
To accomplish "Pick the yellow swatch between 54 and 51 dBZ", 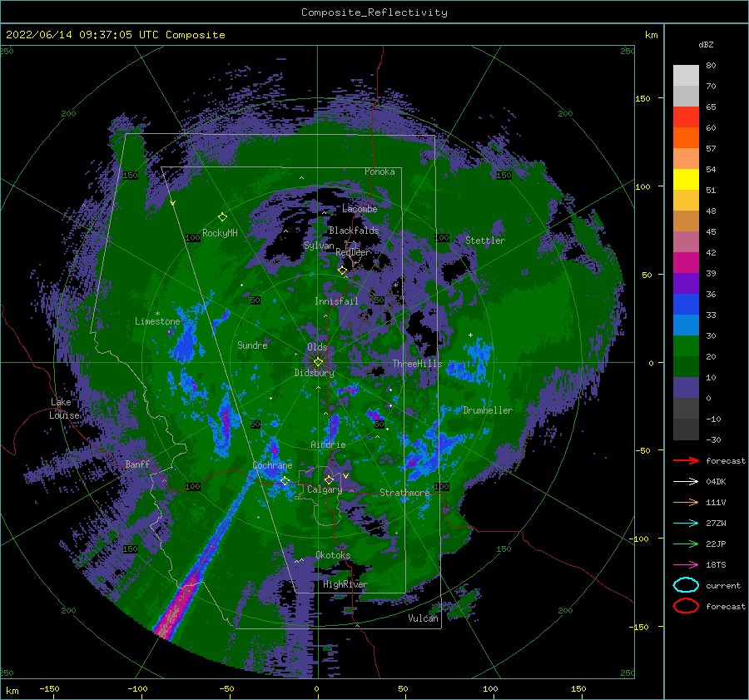I will tap(686, 179).
